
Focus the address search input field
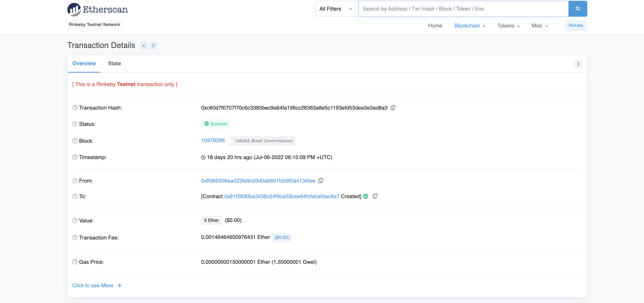pos(464,9)
